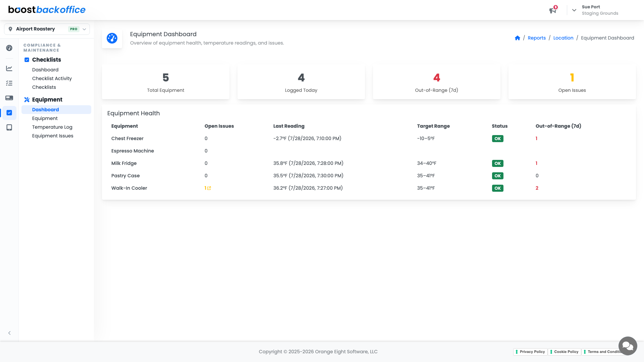Follow the Reports breadcrumb link
This screenshot has height=362, width=644.
click(537, 38)
